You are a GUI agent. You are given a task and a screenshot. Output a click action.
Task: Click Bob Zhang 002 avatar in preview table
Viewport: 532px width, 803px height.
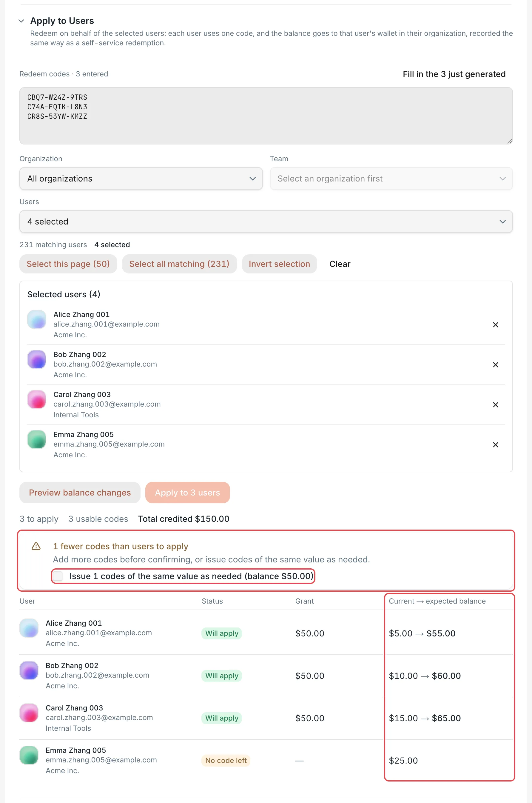(29, 670)
